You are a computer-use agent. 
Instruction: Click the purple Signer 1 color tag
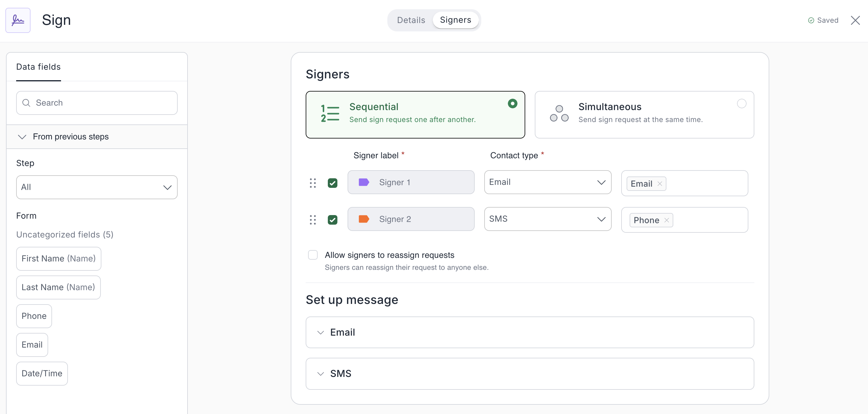point(364,182)
